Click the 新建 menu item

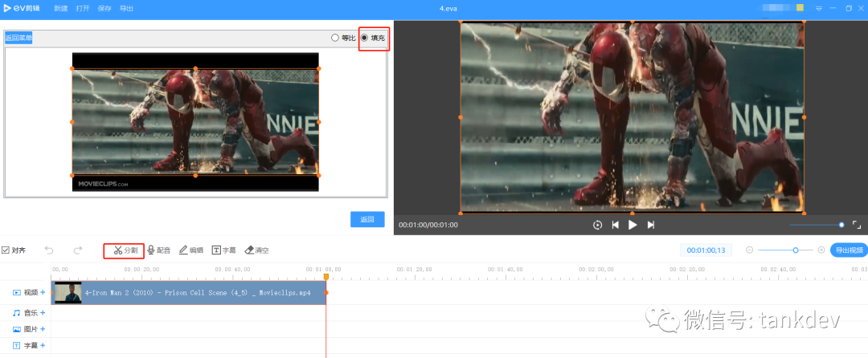[x=60, y=8]
